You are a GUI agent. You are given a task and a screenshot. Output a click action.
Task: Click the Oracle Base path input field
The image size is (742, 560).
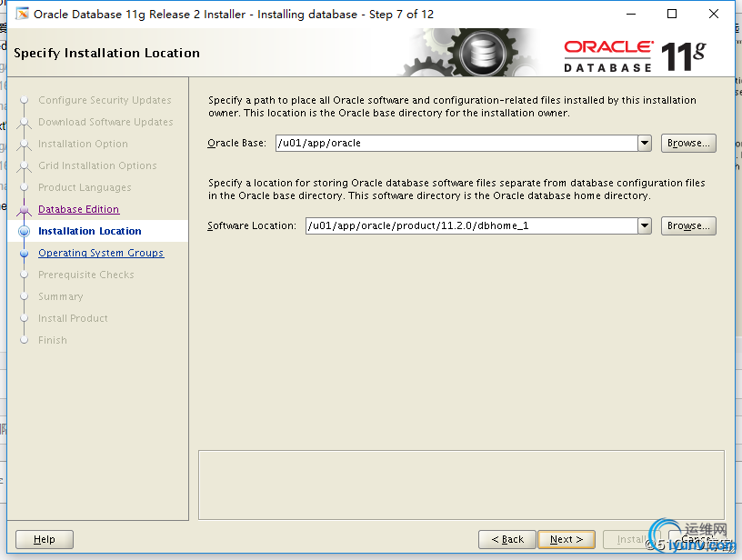pyautogui.click(x=456, y=143)
